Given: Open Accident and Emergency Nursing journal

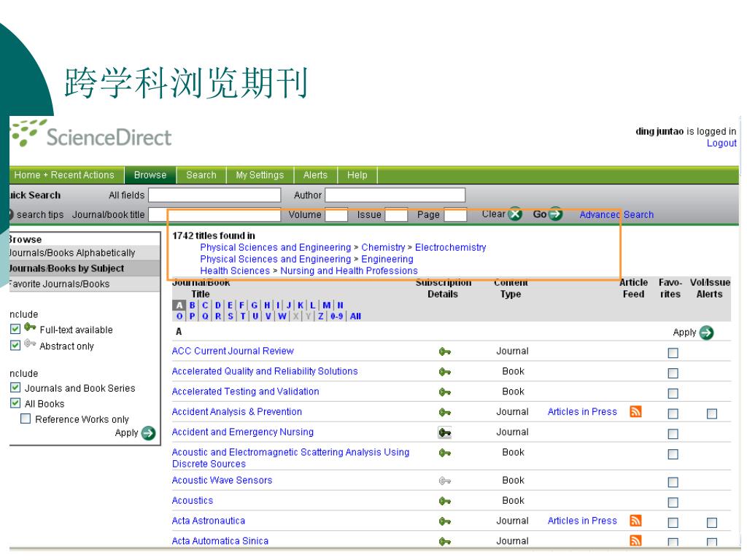Looking at the screenshot, I should [242, 432].
